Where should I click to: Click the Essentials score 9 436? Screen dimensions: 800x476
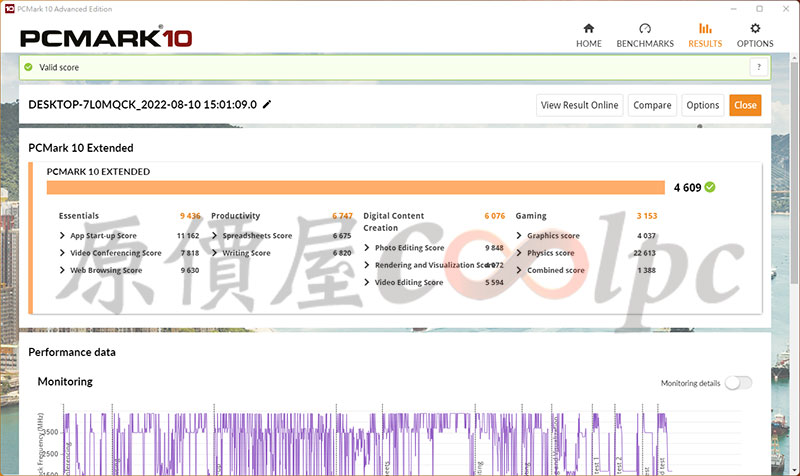pos(190,216)
